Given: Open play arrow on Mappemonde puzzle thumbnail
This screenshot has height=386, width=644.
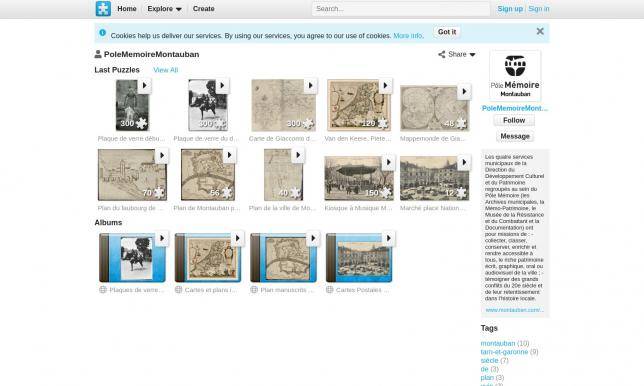Looking at the screenshot, I should (464, 91).
